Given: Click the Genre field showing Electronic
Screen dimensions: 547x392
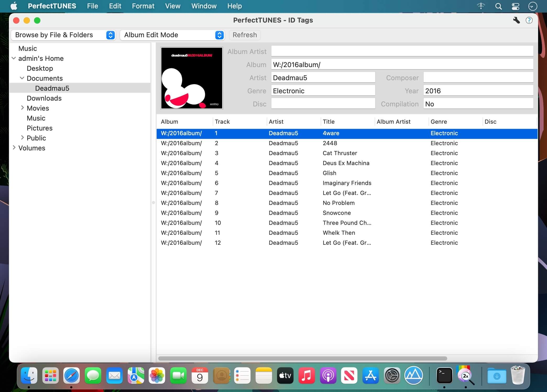Looking at the screenshot, I should pos(323,90).
